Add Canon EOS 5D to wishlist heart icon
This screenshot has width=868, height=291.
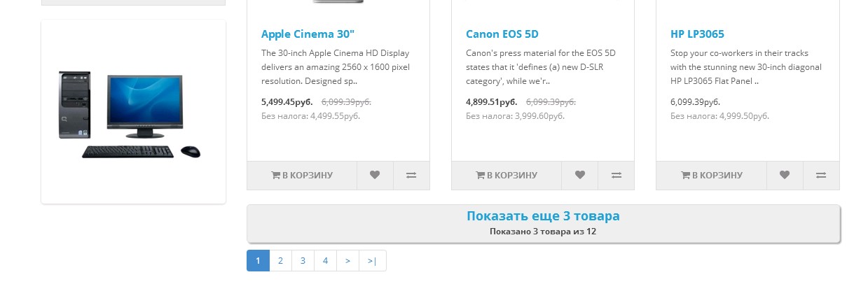pos(579,176)
